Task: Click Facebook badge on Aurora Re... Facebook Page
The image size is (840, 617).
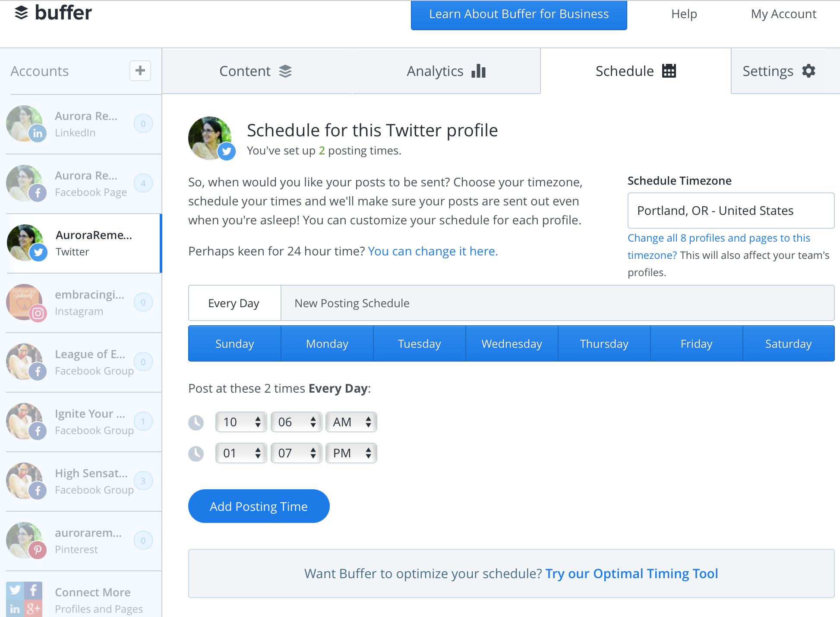Action: click(x=38, y=193)
